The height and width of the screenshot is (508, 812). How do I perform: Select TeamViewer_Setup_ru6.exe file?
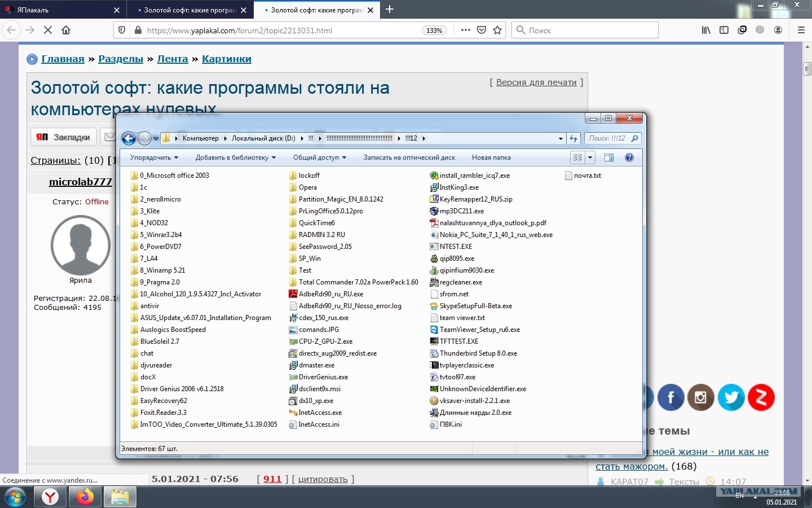(475, 330)
